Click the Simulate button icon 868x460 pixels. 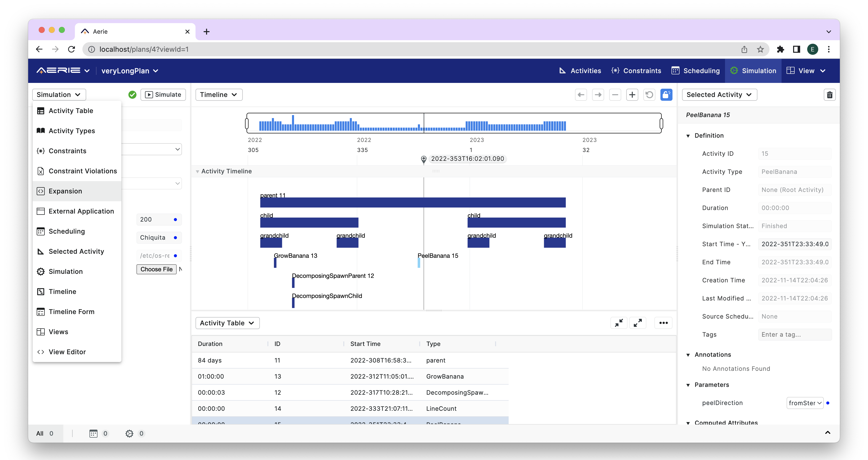(149, 94)
